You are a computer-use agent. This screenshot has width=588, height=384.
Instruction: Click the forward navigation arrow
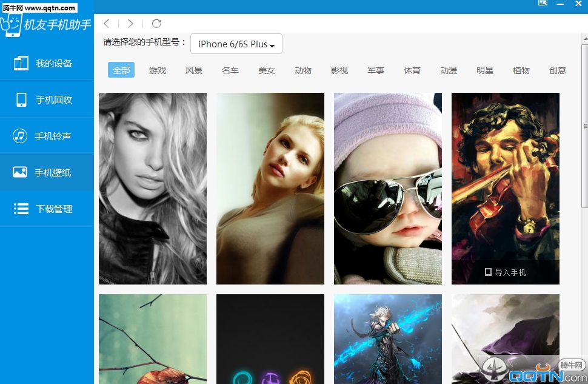pyautogui.click(x=130, y=24)
